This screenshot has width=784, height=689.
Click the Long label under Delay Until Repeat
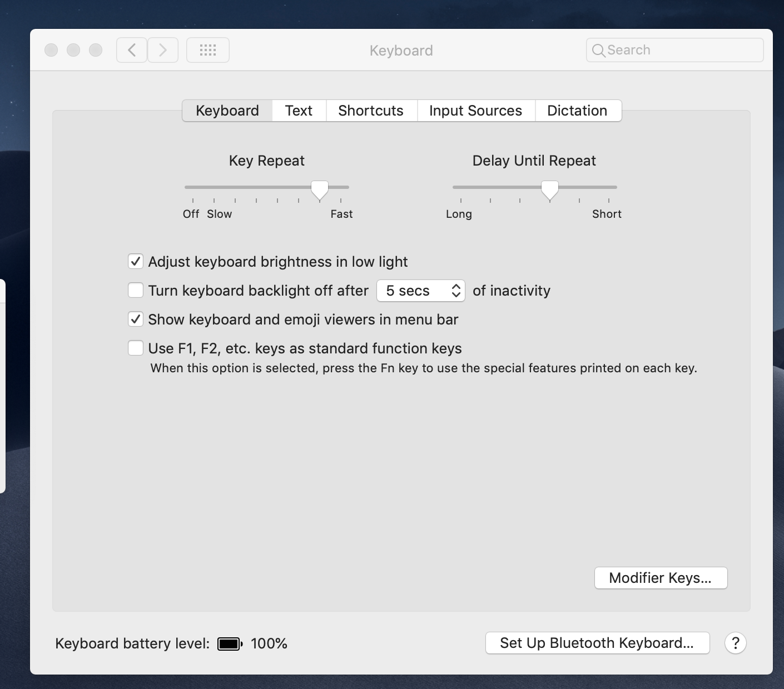click(x=459, y=214)
